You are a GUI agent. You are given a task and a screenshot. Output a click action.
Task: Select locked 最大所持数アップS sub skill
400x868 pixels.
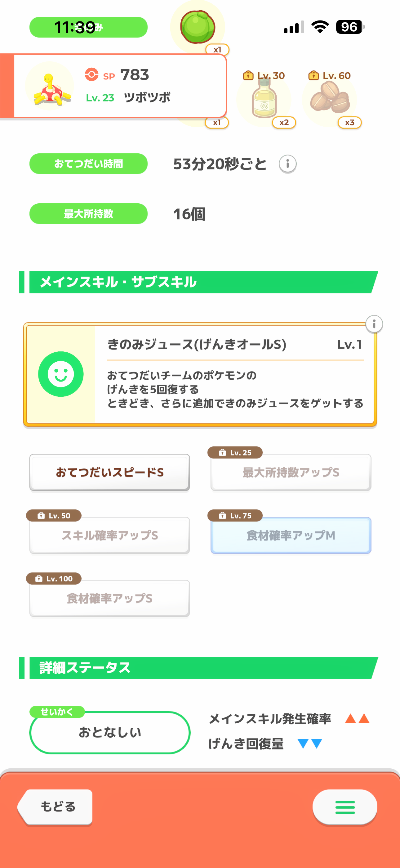point(291,472)
